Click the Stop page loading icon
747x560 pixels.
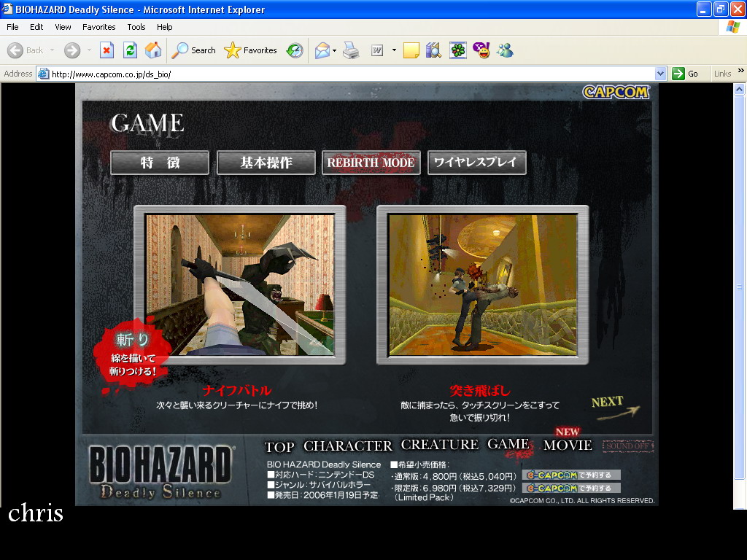tap(107, 50)
